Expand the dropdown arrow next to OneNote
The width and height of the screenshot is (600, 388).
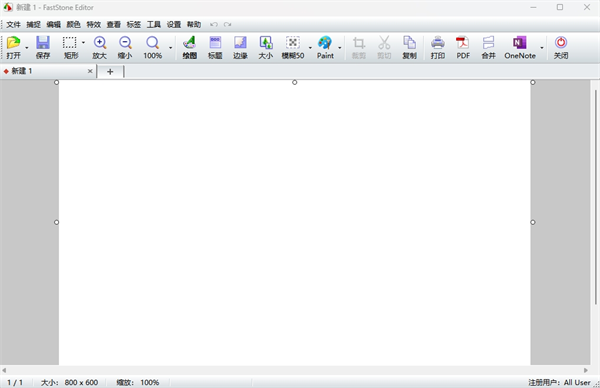(542, 48)
